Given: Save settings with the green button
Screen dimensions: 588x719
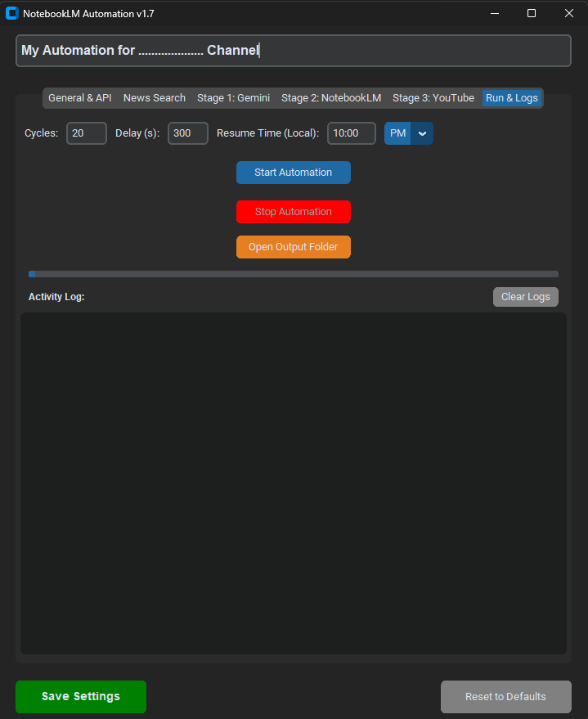Looking at the screenshot, I should coord(81,697).
